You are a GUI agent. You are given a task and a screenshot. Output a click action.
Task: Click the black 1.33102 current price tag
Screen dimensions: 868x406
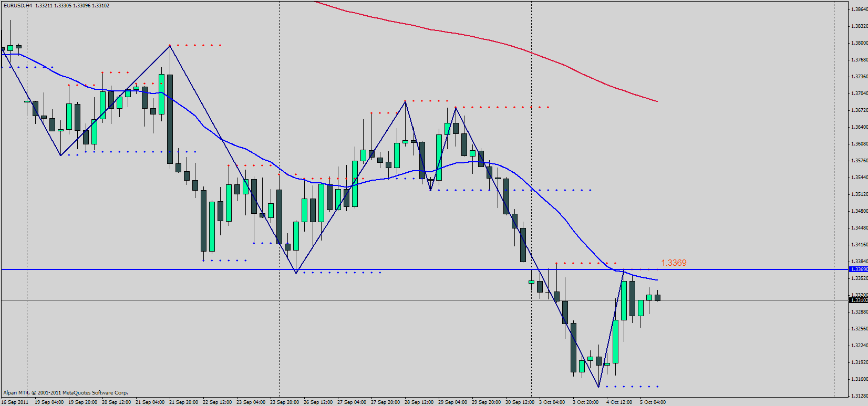(859, 300)
